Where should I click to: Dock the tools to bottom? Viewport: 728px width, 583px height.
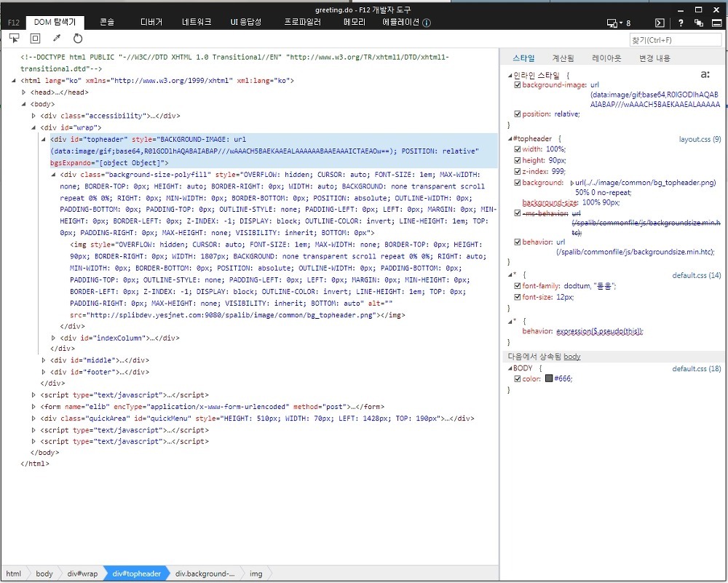[717, 23]
